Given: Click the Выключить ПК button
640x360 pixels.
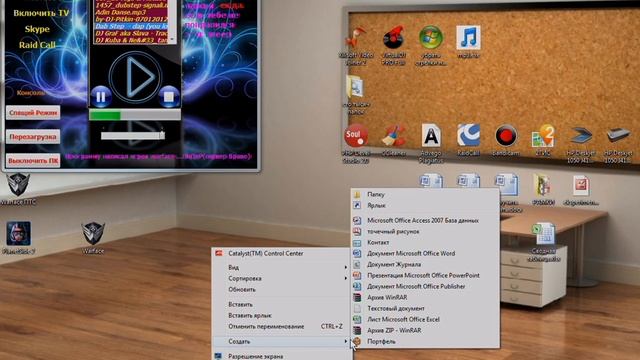Looking at the screenshot, I should [33, 161].
